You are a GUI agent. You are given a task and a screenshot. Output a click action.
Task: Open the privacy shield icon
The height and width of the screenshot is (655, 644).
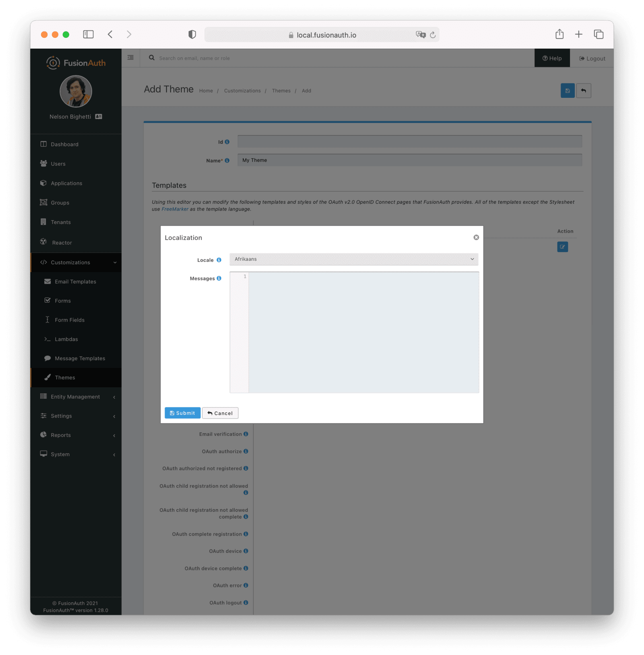pos(192,35)
